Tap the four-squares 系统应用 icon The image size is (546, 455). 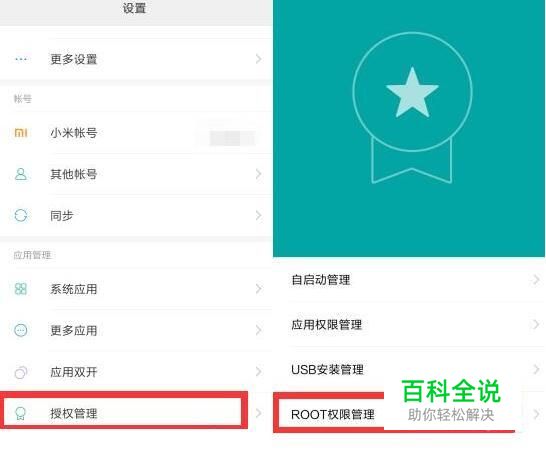point(21,289)
